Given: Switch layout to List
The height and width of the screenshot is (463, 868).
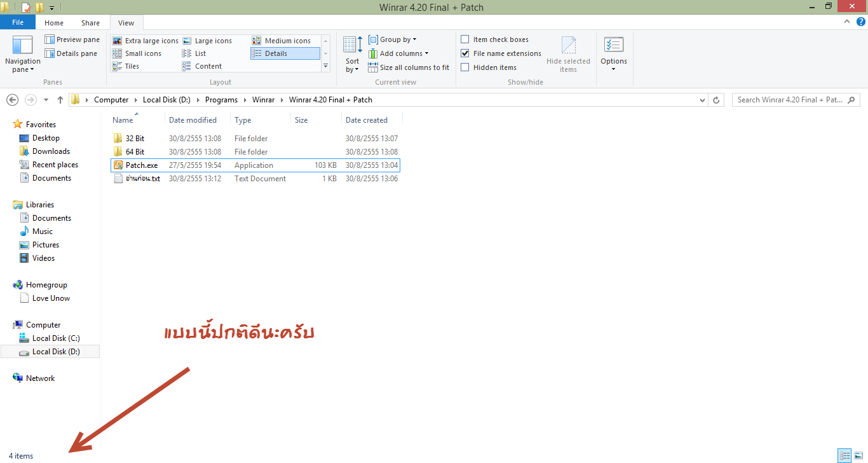Looking at the screenshot, I should coord(194,53).
